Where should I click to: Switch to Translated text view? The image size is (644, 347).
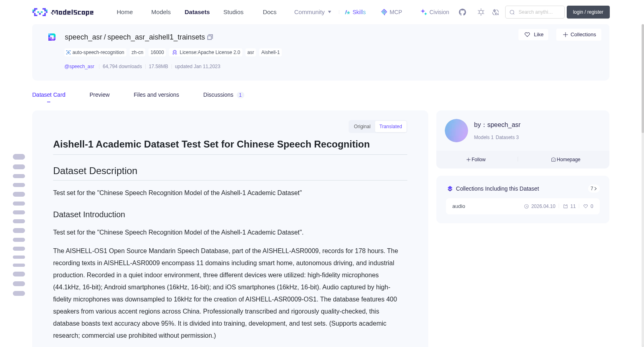point(390,127)
